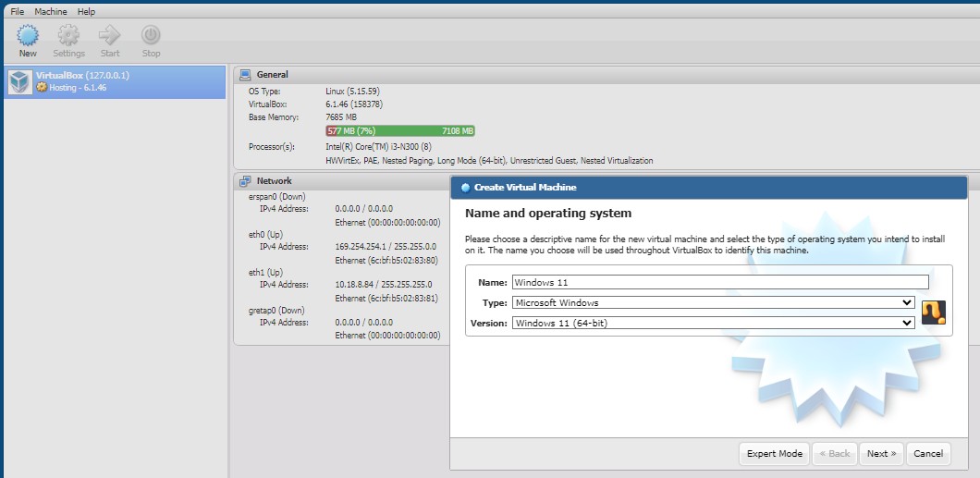Click the erspan0 (Down) interface label
Image resolution: width=980 pixels, height=478 pixels.
[276, 197]
